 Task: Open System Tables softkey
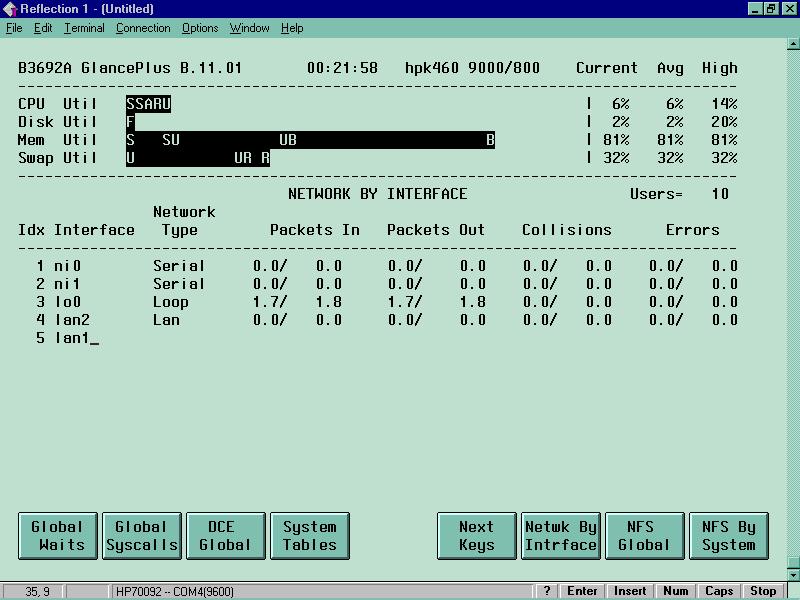(309, 535)
